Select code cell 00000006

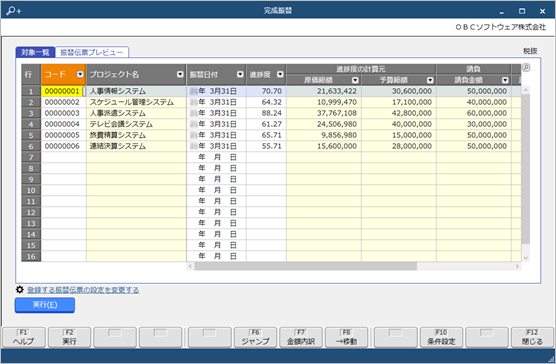(x=62, y=146)
